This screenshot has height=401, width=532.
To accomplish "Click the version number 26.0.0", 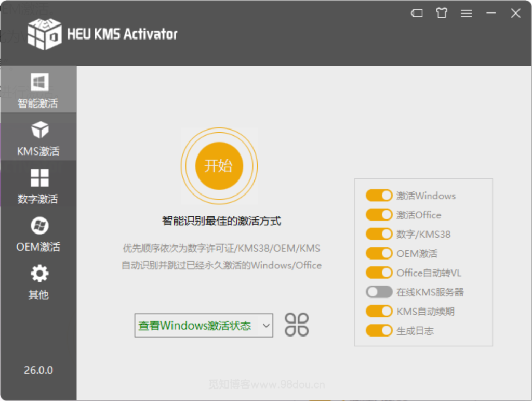I will pos(38,370).
